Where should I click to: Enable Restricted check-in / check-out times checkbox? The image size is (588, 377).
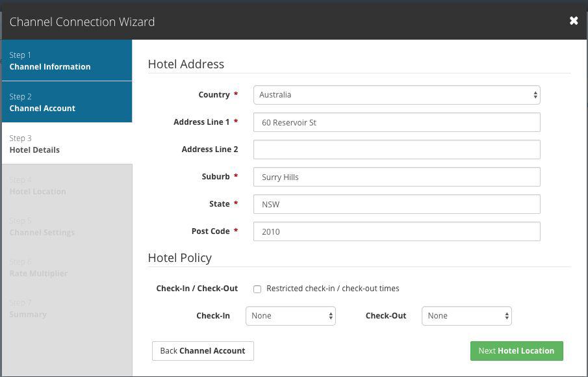tap(257, 289)
